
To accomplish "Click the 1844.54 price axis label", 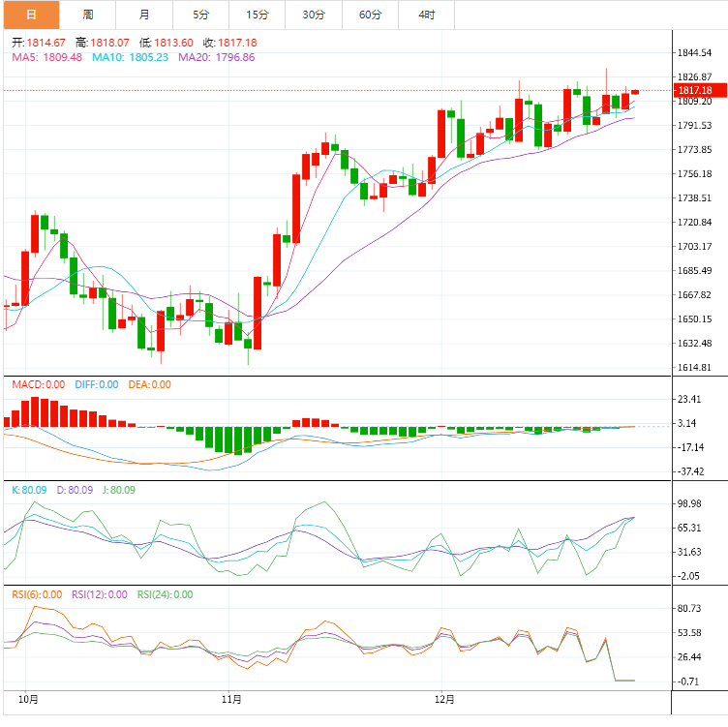I will pos(694,53).
